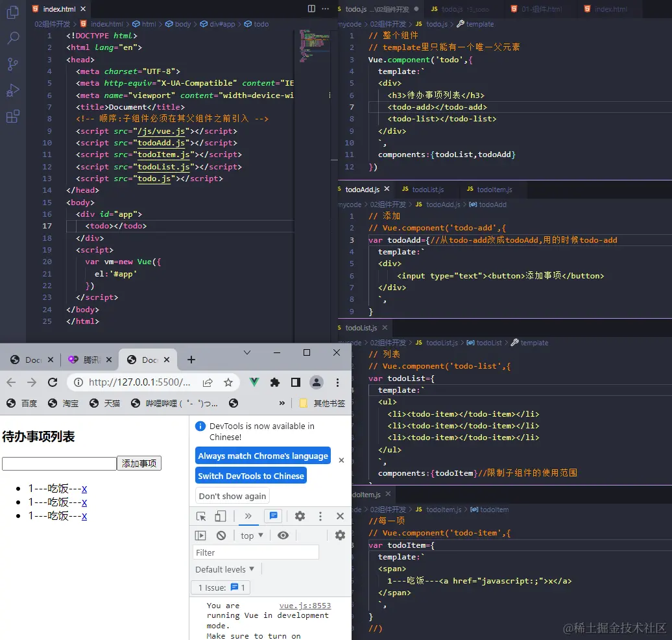Go back in the browser
Image resolution: width=672 pixels, height=640 pixels.
click(11, 382)
